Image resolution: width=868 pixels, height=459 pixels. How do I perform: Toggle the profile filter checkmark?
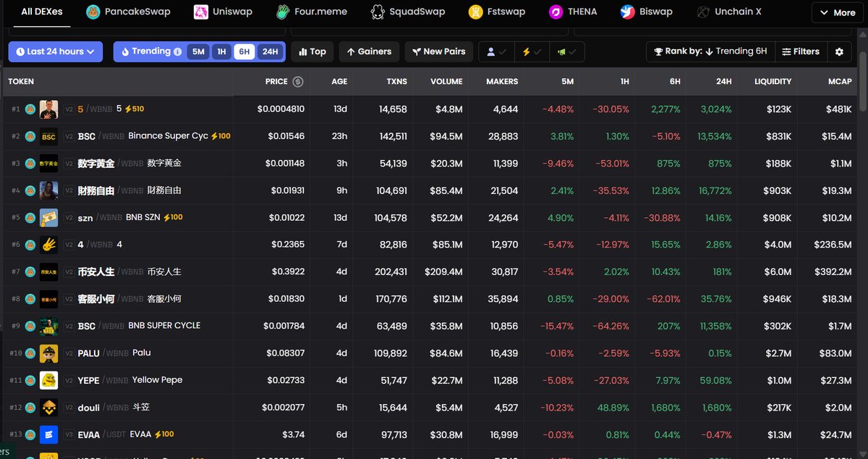496,51
